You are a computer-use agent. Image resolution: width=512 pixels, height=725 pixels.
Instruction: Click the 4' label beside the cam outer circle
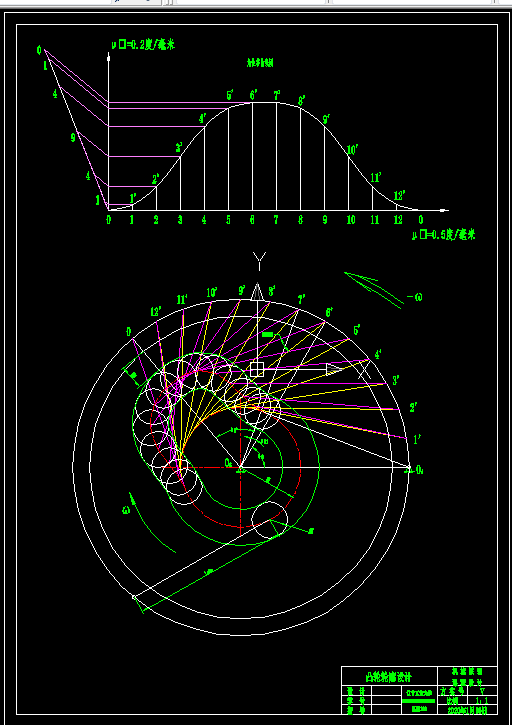[x=378, y=355]
